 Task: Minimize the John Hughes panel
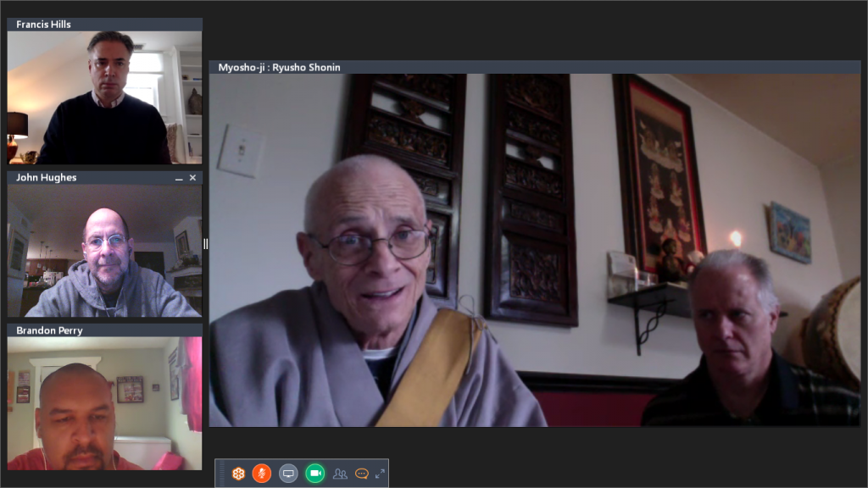(x=178, y=178)
